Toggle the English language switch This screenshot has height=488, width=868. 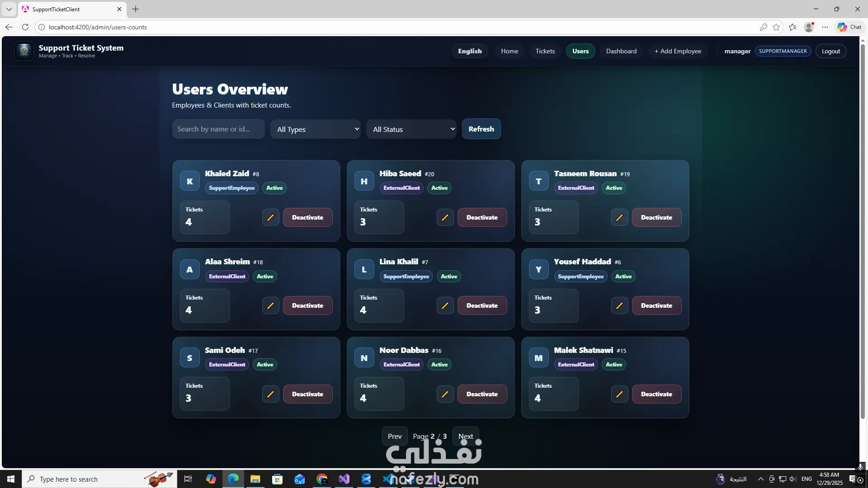tap(470, 51)
